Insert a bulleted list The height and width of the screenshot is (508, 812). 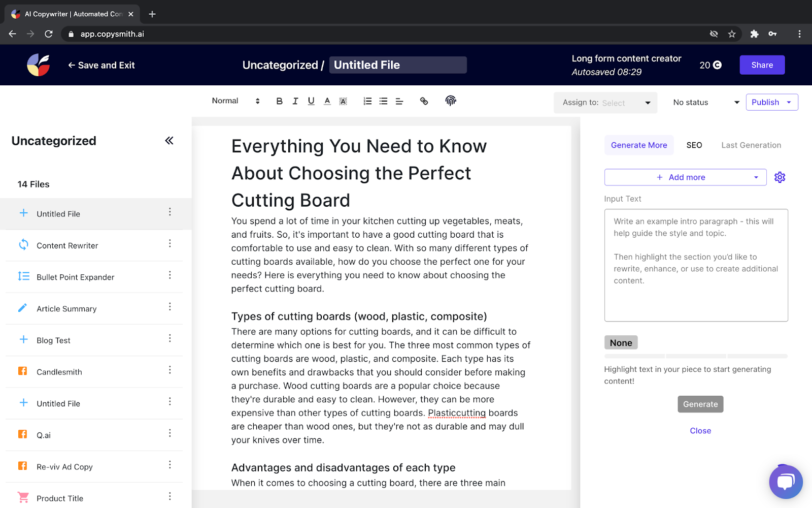[384, 101]
